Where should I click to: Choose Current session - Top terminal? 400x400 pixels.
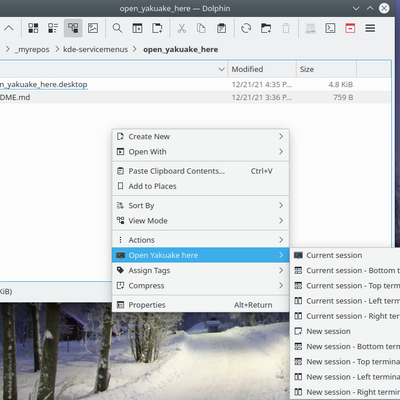346,286
